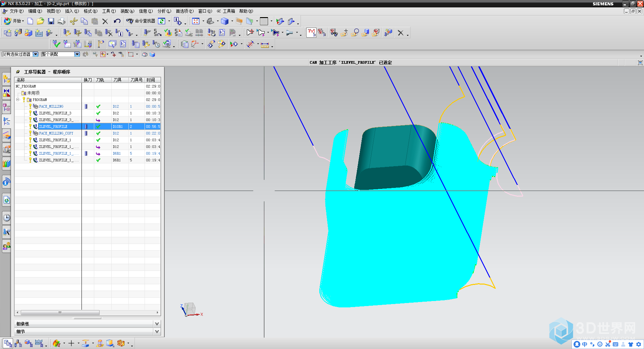Image resolution: width=644 pixels, height=349 pixels.
Task: Click the Cut scissors icon
Action: [74, 21]
